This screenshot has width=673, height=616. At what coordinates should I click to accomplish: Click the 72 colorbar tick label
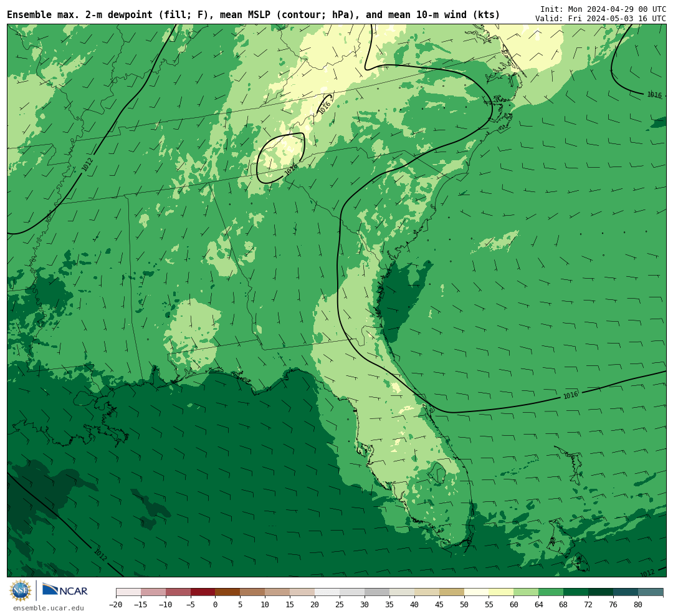click(x=588, y=605)
